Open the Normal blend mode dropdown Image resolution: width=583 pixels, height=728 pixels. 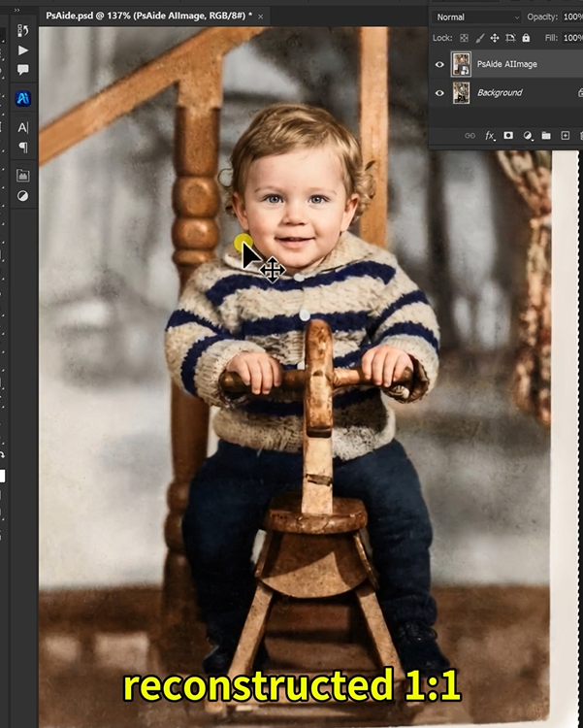coord(476,17)
